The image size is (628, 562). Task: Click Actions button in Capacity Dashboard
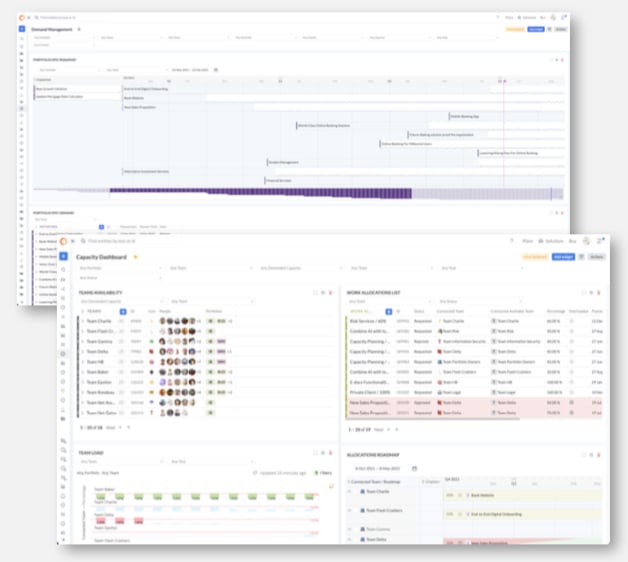coord(596,257)
